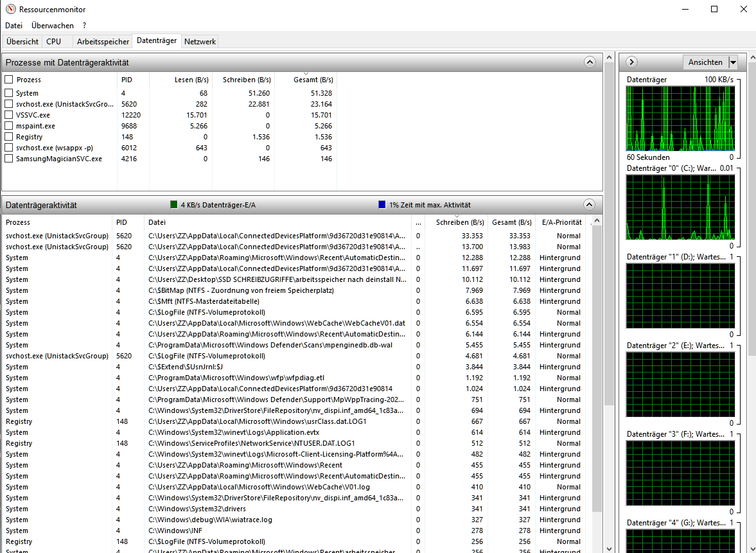Sort by Lesen (B/s) column header
Image resolution: width=756 pixels, height=553 pixels.
(180, 80)
